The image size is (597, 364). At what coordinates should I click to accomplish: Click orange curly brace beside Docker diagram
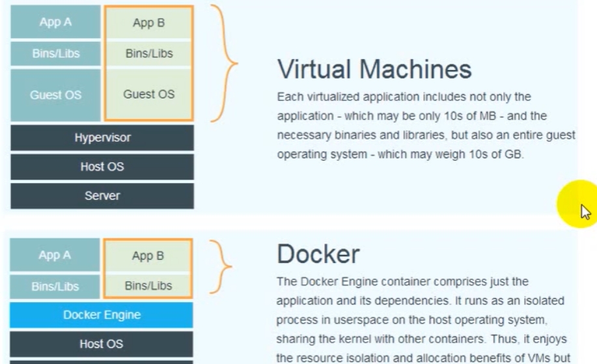coord(222,266)
